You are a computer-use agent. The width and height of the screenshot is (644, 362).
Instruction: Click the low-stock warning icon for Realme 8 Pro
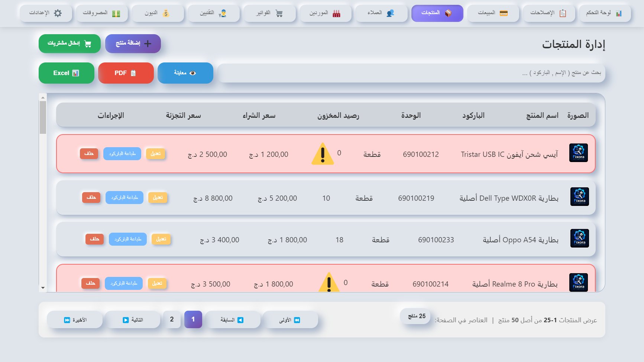pos(329,282)
